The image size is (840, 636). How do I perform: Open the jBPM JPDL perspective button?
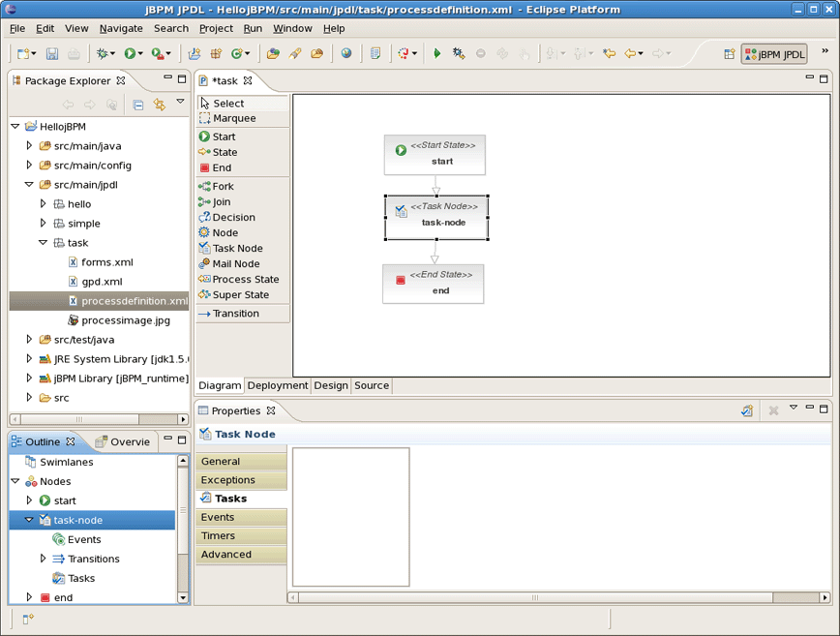[774, 55]
